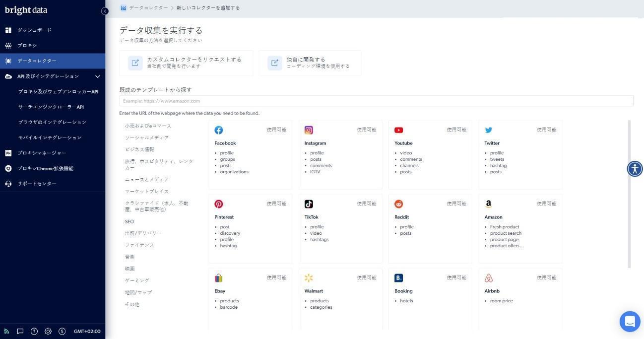Collapse the API及びインテグレーション chevron

(x=98, y=76)
